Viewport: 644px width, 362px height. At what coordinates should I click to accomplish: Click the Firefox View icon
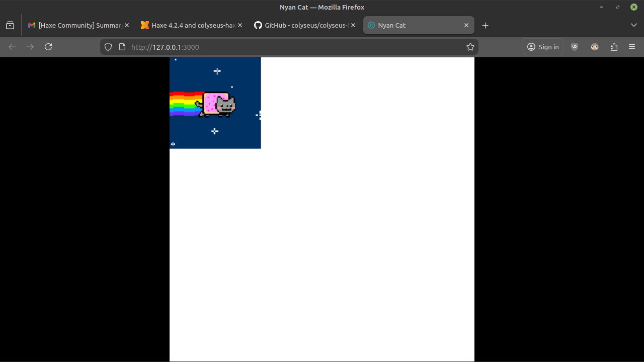click(10, 25)
